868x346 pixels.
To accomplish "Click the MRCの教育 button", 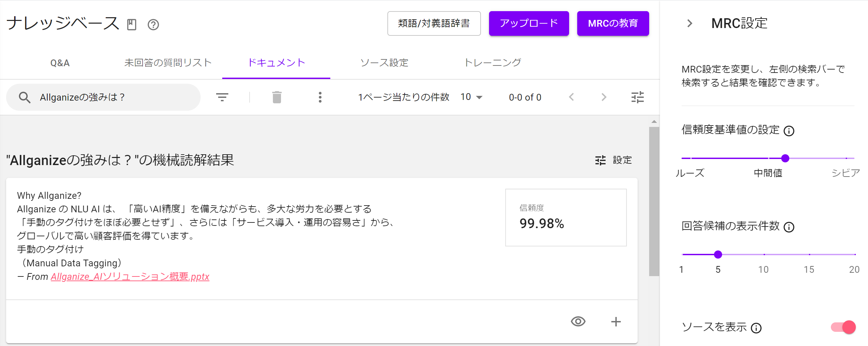I will 613,23.
